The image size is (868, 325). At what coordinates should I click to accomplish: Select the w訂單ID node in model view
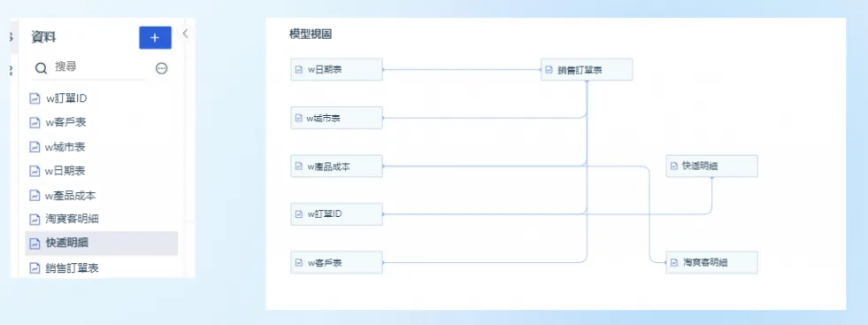(x=336, y=214)
